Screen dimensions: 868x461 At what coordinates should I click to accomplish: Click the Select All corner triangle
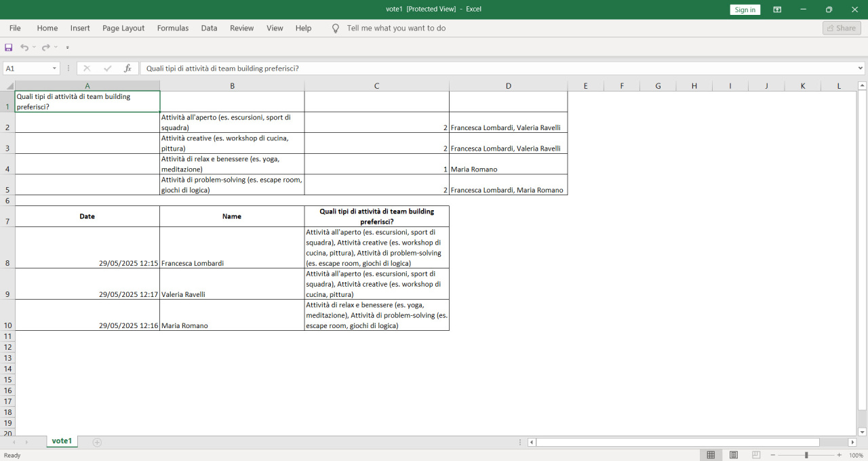(x=9, y=86)
